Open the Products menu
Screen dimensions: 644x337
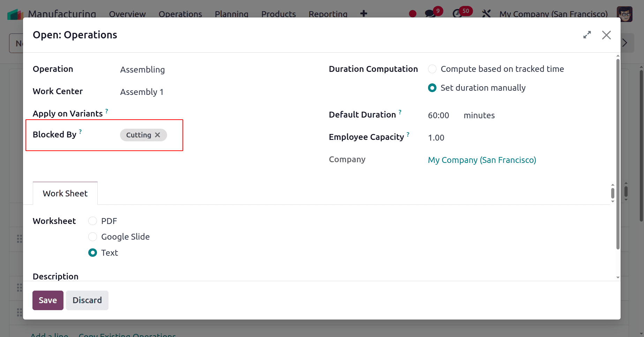click(279, 14)
